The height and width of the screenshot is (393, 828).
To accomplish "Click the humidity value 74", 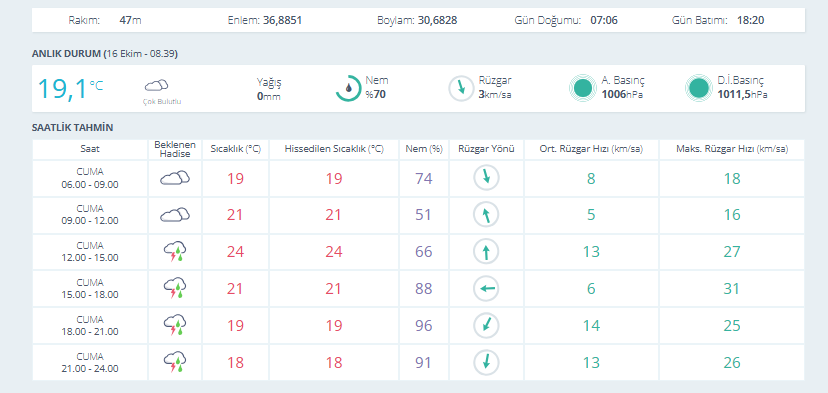I will 424,179.
